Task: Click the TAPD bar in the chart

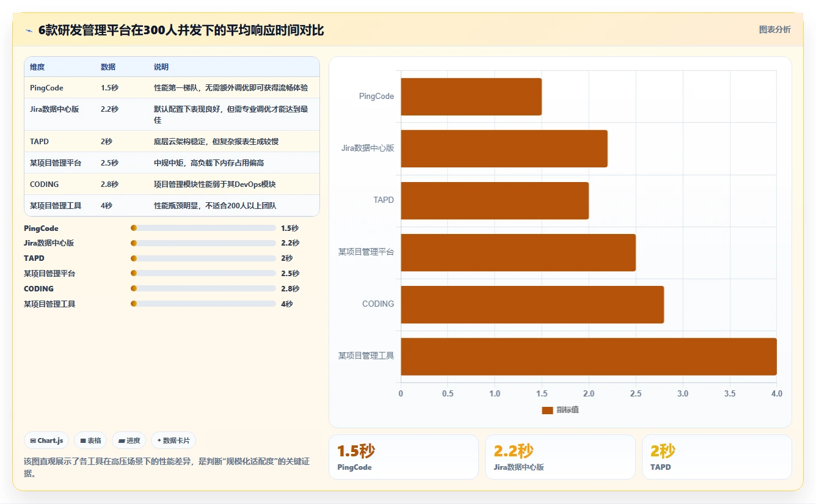Action: tap(495, 200)
